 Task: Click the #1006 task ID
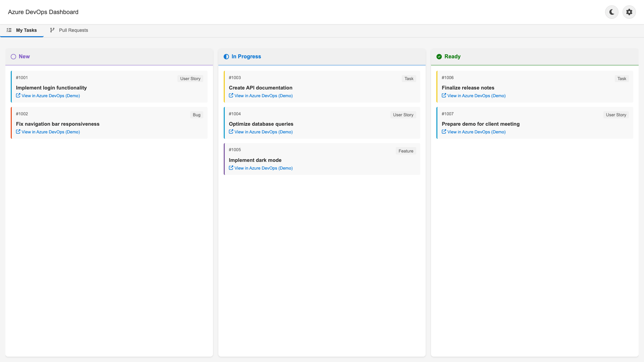pyautogui.click(x=447, y=78)
